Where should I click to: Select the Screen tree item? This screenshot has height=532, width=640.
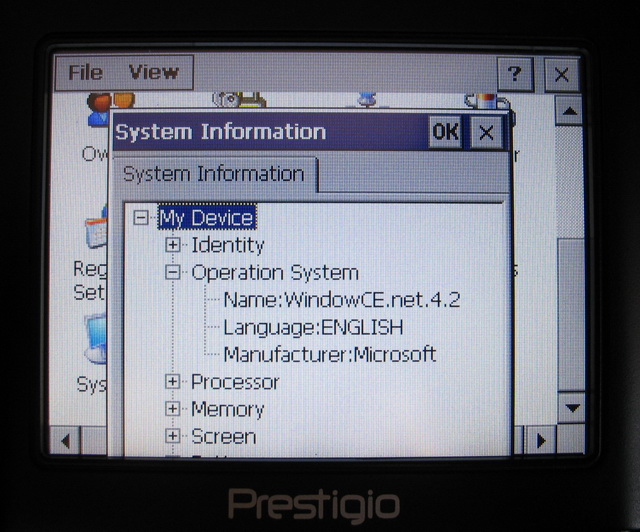tap(224, 436)
